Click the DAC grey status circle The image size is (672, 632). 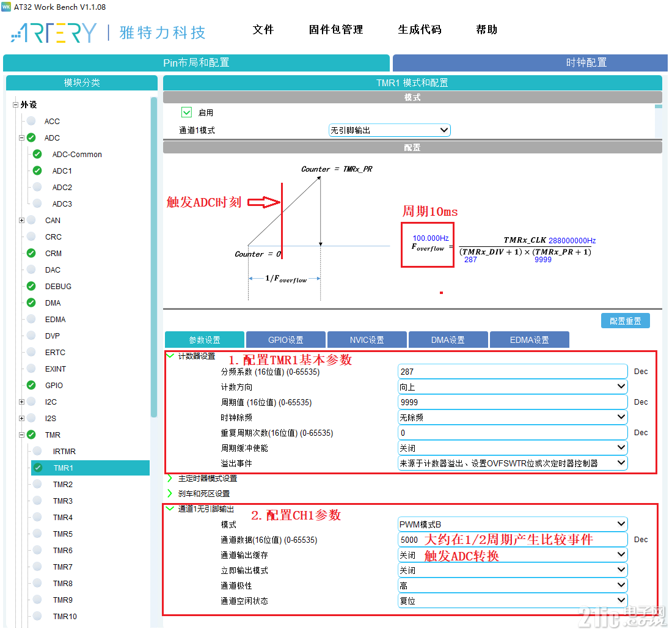click(x=31, y=270)
